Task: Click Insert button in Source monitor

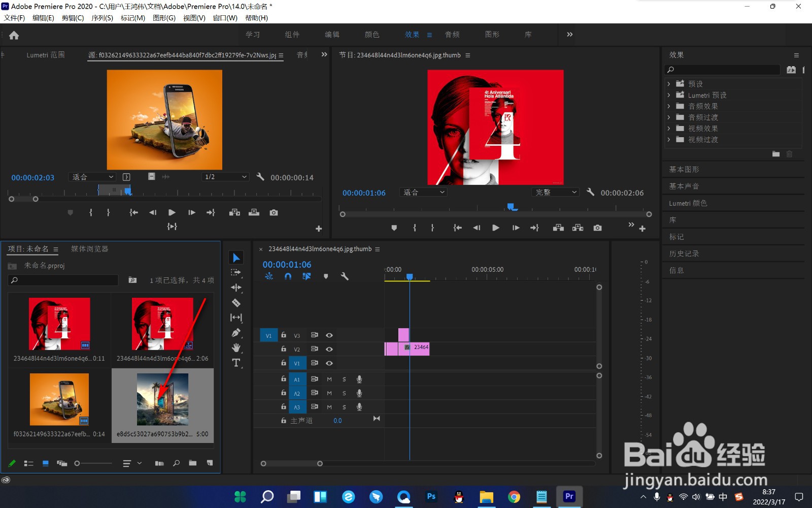Action: [234, 212]
